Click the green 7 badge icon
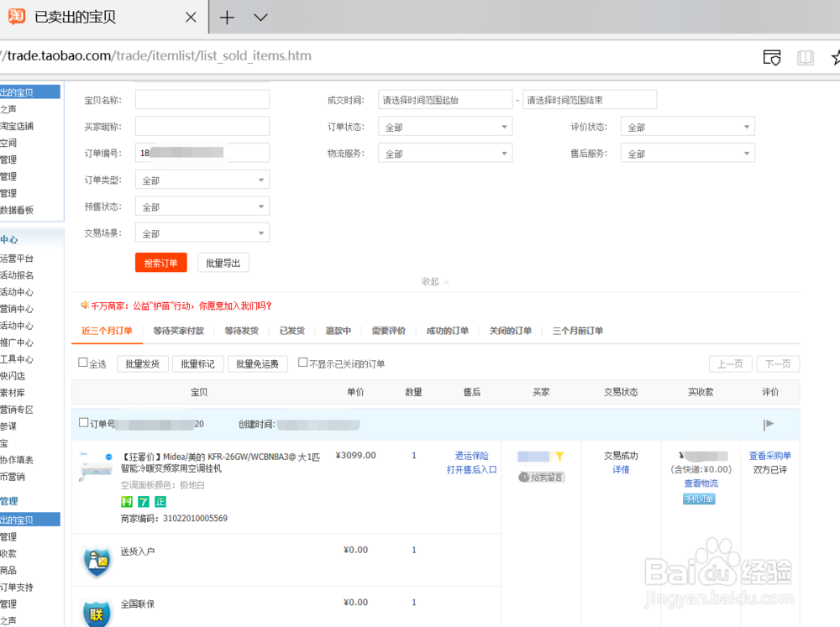Viewport: 840px width, 627px height. (x=144, y=502)
